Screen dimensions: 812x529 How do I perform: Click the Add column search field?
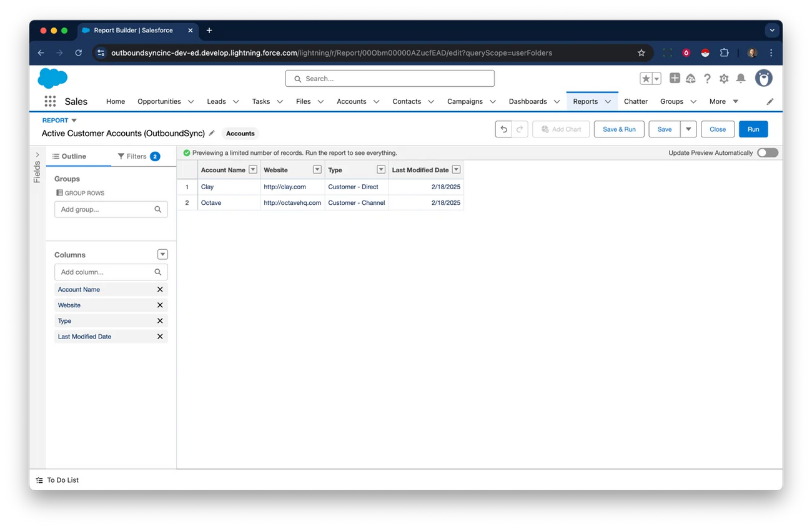(x=106, y=272)
